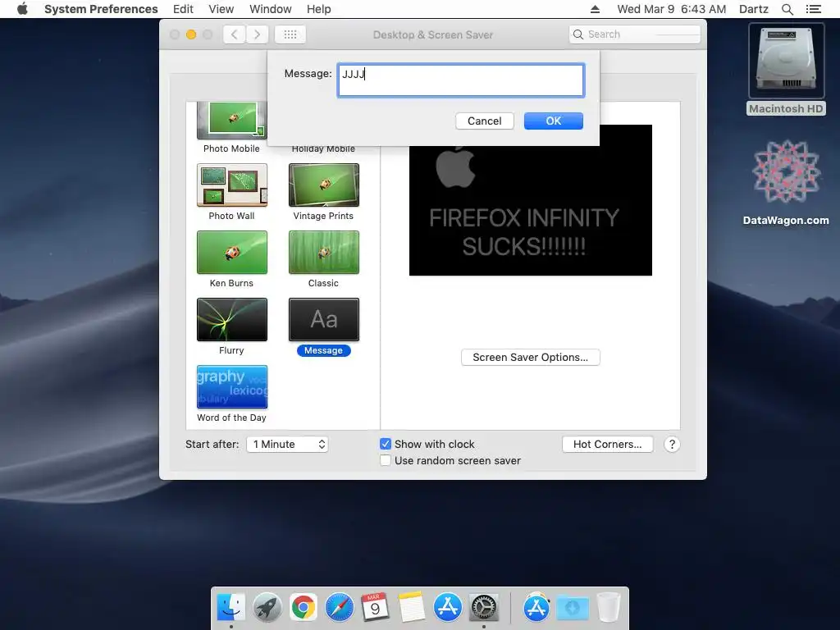Screen dimensions: 840x630
Task: Open Safari from the Dock
Action: pos(339,608)
